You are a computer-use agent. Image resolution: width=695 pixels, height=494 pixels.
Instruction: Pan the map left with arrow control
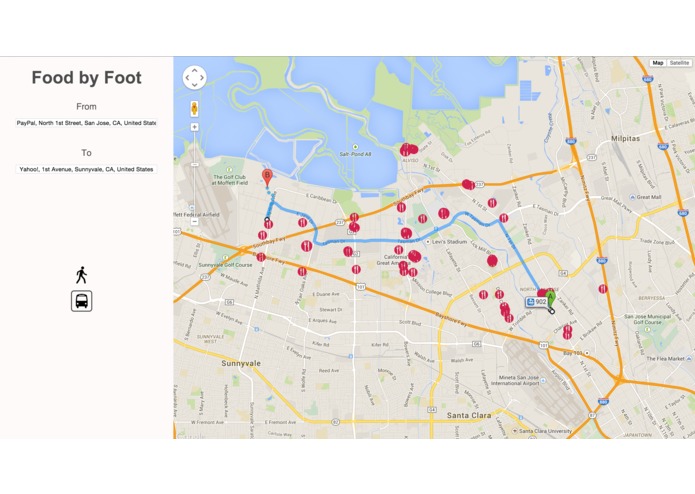pyautogui.click(x=187, y=78)
